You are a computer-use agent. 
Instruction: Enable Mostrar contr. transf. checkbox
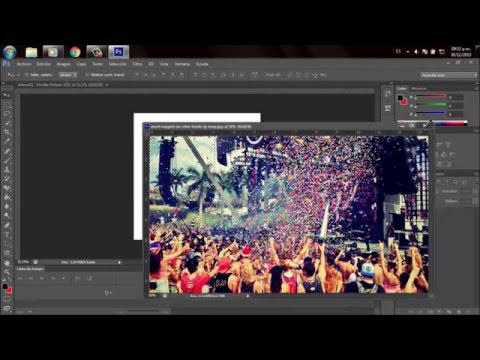[87, 75]
